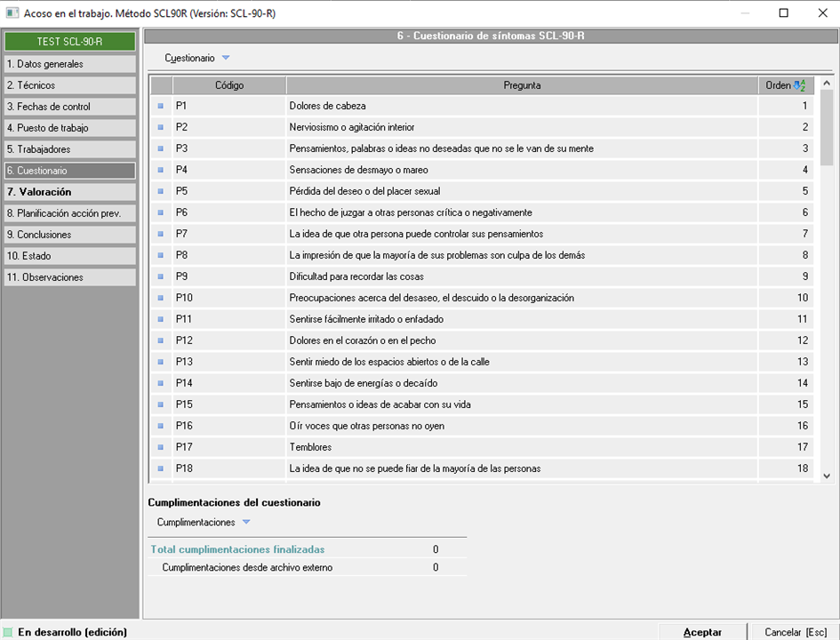Viewport: 840px width, 640px height.
Task: Click the sort icon in Orden column header
Action: click(x=799, y=85)
